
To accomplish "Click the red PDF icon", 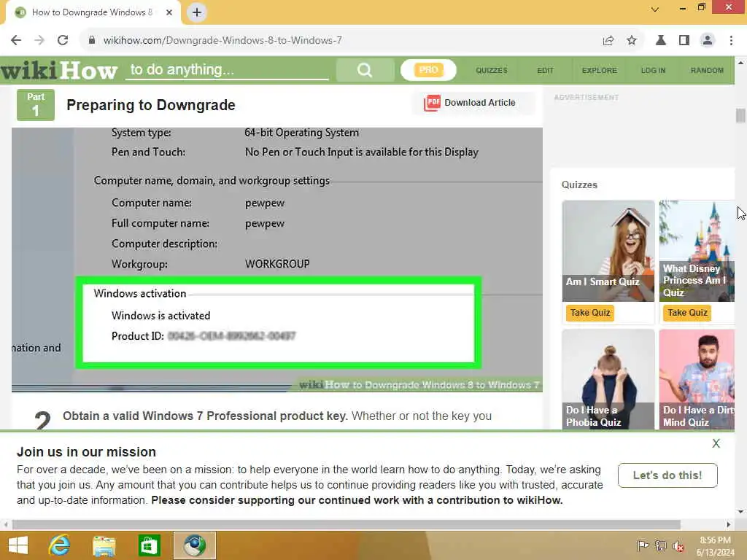I will point(432,103).
